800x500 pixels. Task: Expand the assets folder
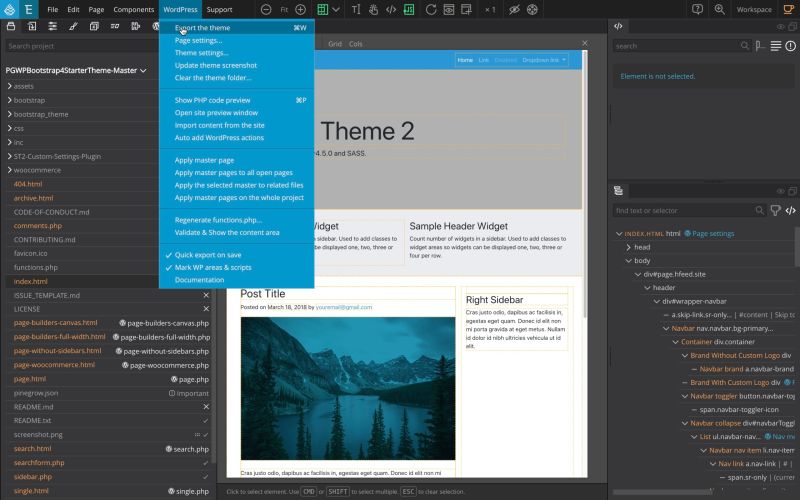click(x=9, y=86)
